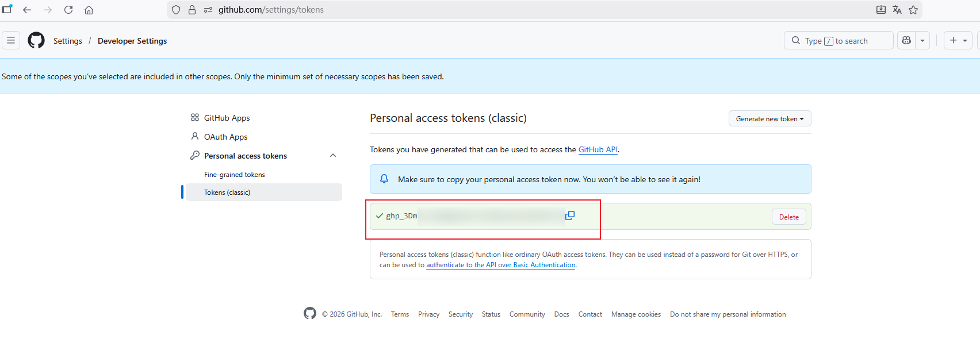Viewport: 980px width, 358px height.
Task: Open GitHub Apps in sidebar
Action: tap(227, 118)
